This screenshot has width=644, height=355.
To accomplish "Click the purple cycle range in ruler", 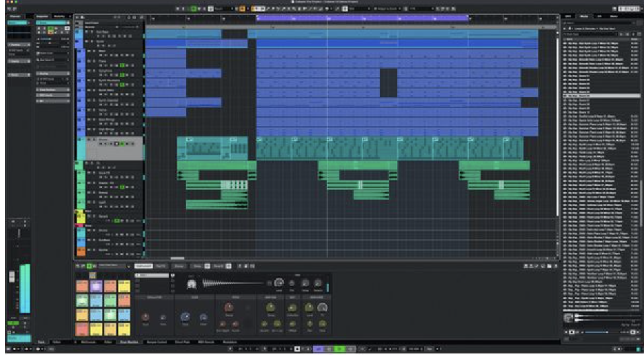I will (362, 18).
